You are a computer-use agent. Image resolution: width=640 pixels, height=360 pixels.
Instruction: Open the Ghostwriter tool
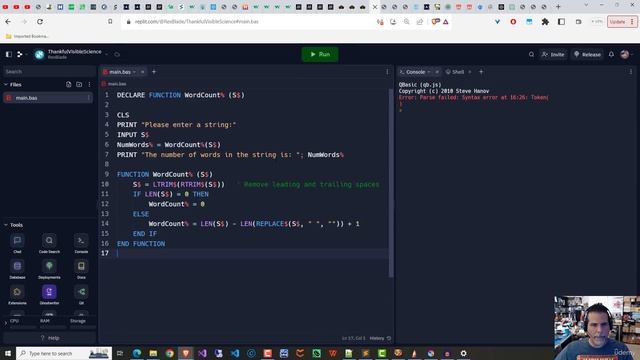click(49, 295)
